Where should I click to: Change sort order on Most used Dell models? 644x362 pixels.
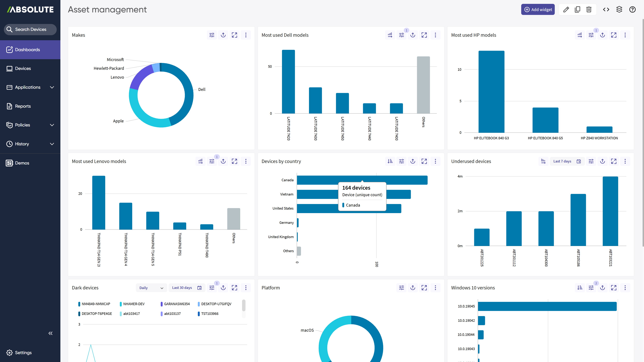point(390,35)
